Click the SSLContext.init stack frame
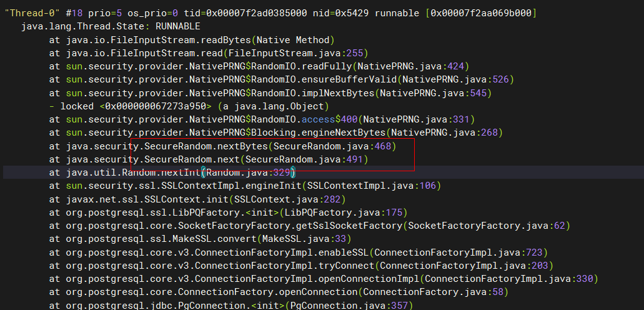Viewport: 644px width, 310px height. (197, 199)
